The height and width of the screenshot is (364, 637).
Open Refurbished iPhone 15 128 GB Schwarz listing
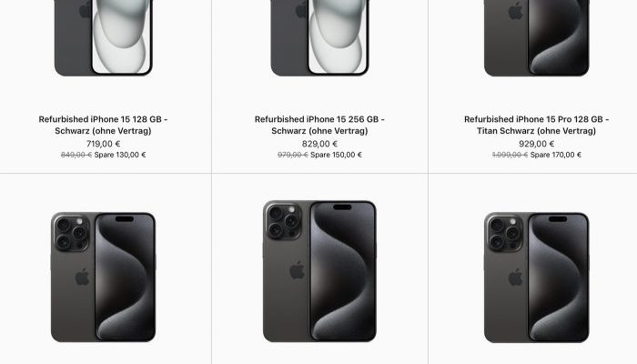pyautogui.click(x=103, y=125)
